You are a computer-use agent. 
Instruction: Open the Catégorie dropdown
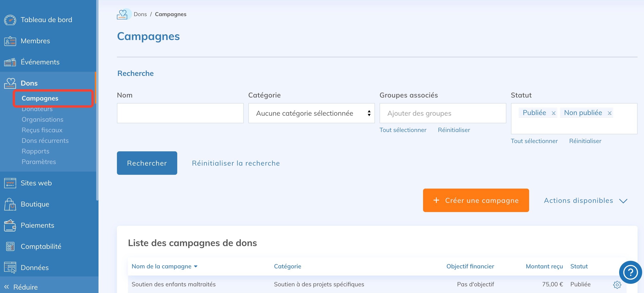click(311, 113)
